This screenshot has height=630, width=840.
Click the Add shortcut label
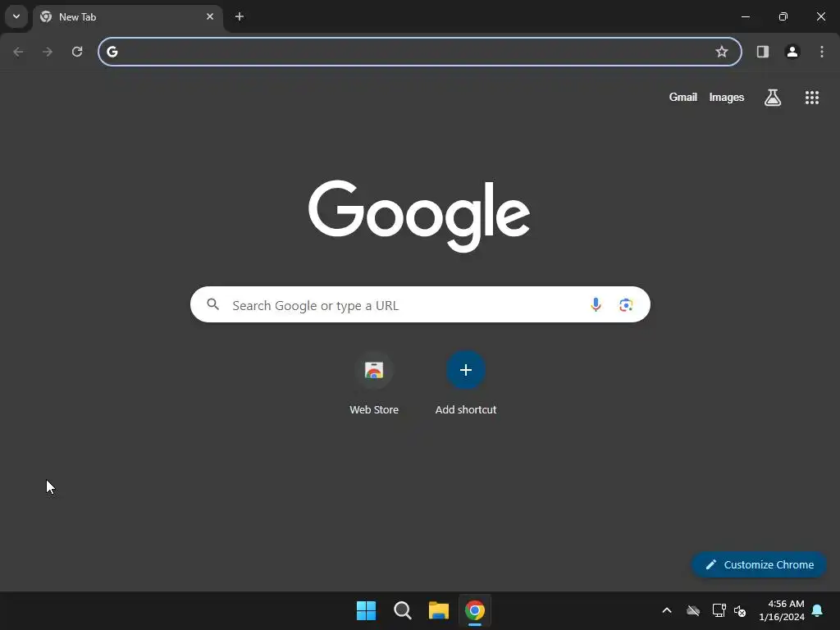466,410
